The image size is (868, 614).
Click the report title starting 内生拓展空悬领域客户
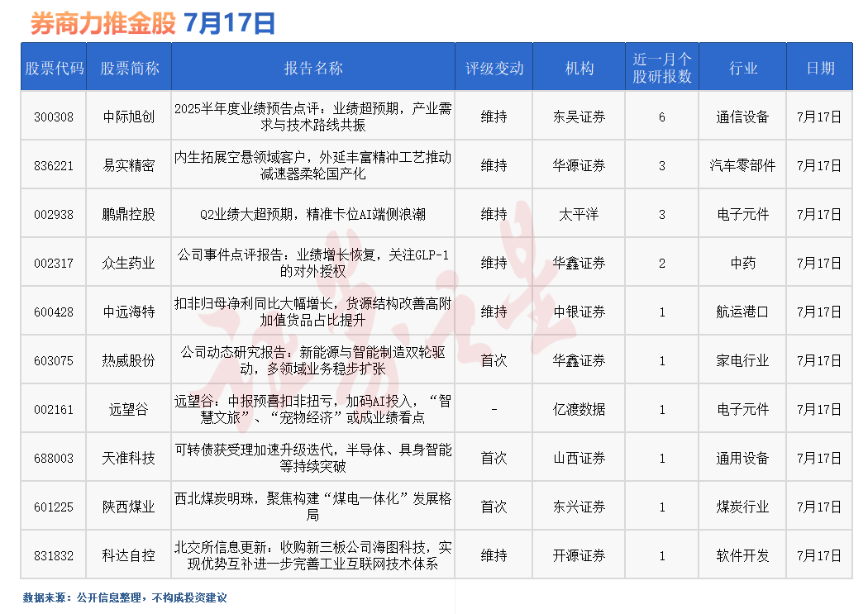(x=313, y=165)
